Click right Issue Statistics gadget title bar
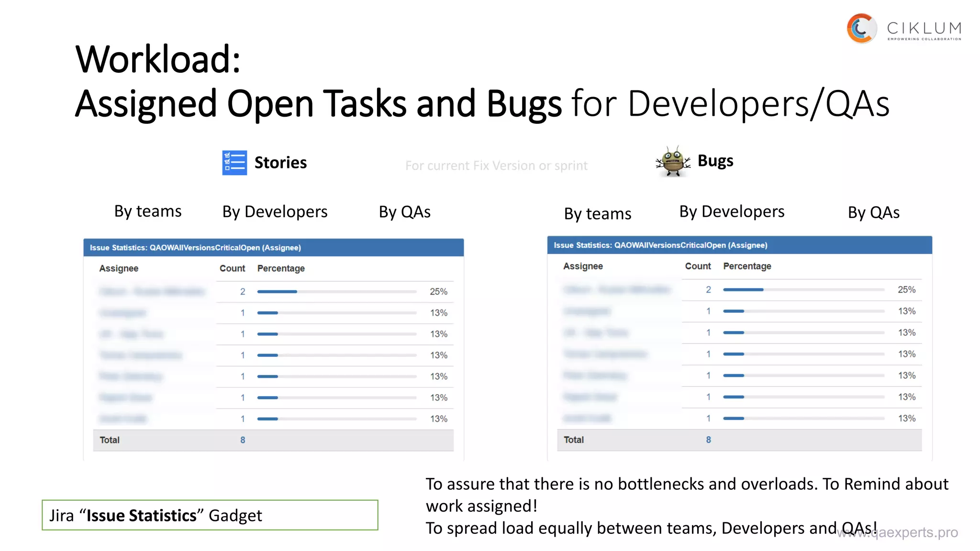 740,245
